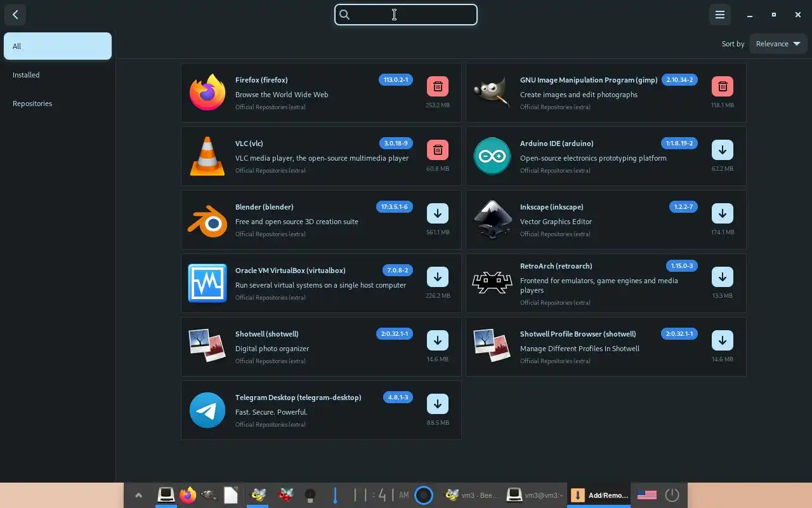Screen dimensions: 812x508
Task: Install Oracle VM VirtualBox download arrow
Action: (437, 277)
